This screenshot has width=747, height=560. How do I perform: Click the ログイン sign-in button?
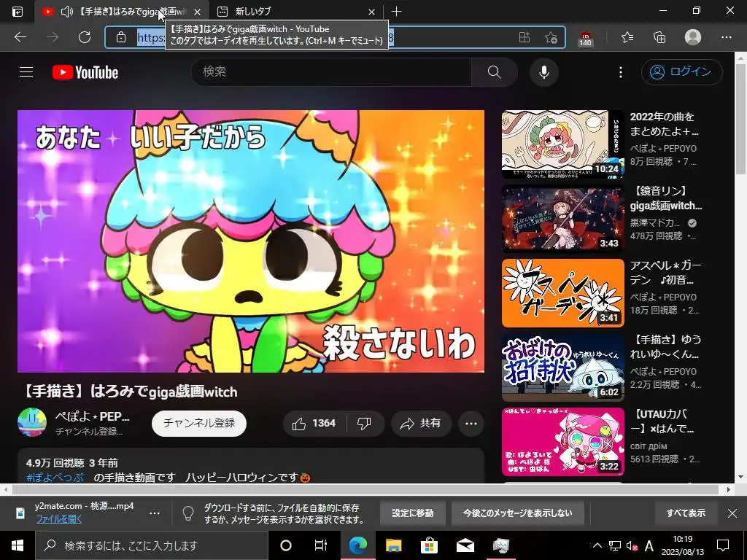pos(682,72)
